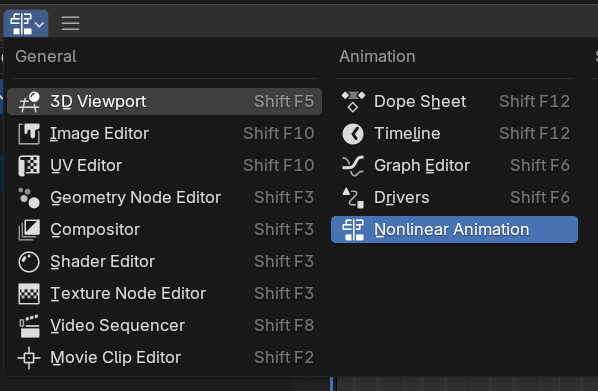Switch to Dope Sheet editor
This screenshot has height=391, width=598.
coord(455,102)
